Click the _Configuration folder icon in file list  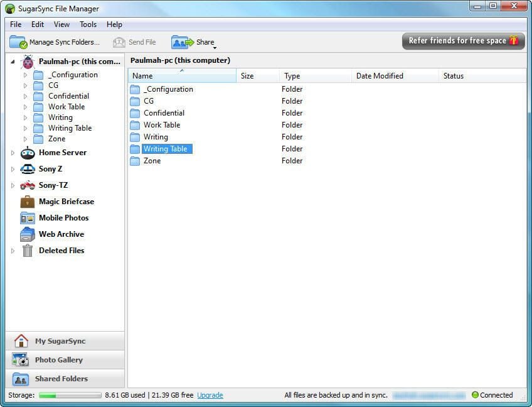pos(135,89)
